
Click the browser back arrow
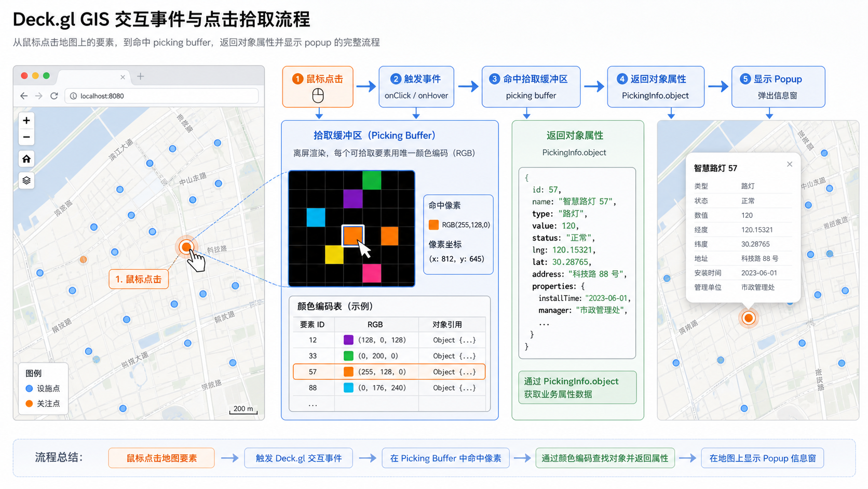coord(24,96)
